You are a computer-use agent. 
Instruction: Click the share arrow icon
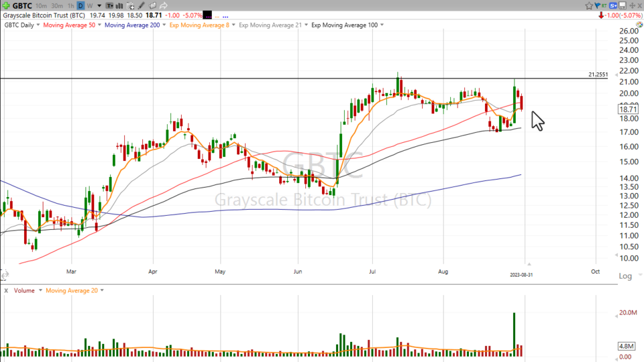(x=163, y=6)
